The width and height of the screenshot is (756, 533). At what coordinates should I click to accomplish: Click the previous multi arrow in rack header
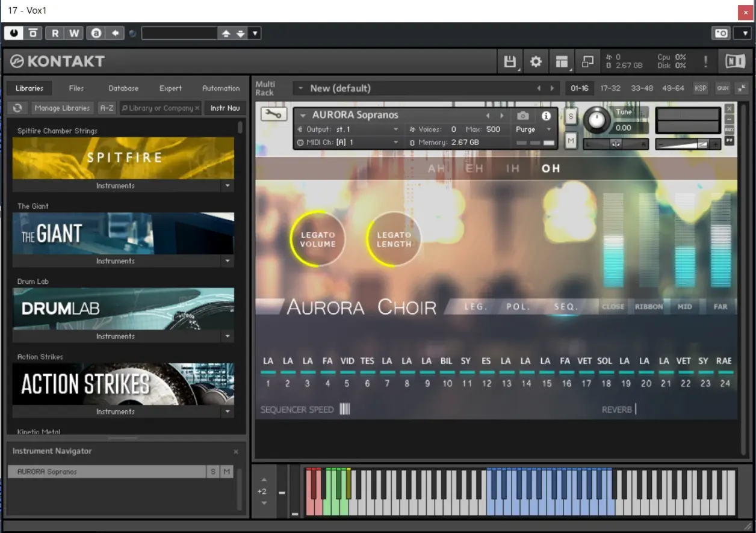tap(539, 88)
